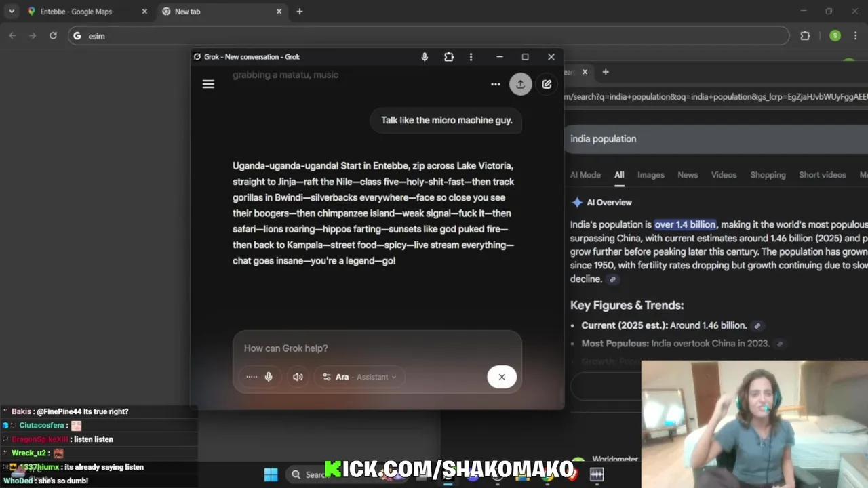Open Chrome extensions icon in main toolbar
This screenshot has width=868, height=488.
805,36
